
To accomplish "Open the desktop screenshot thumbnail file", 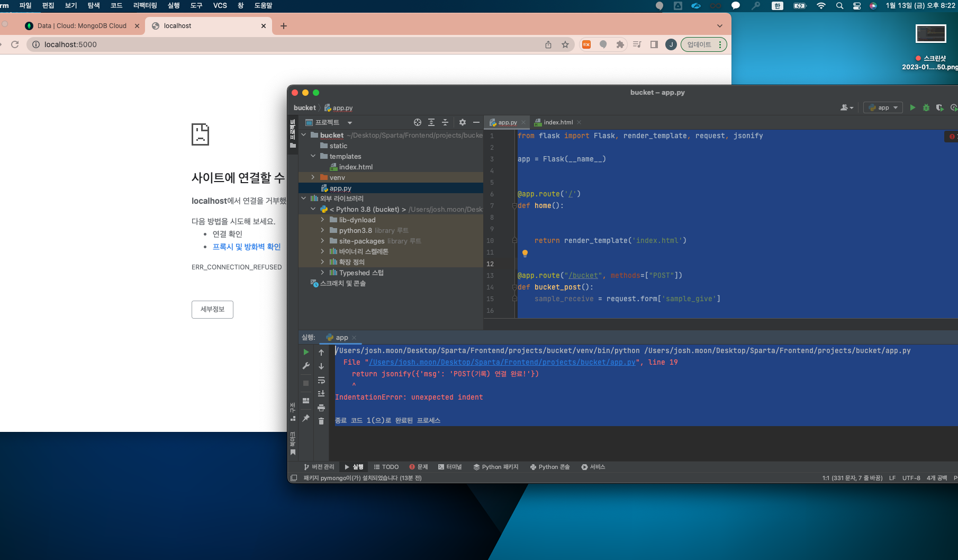I will [x=931, y=34].
